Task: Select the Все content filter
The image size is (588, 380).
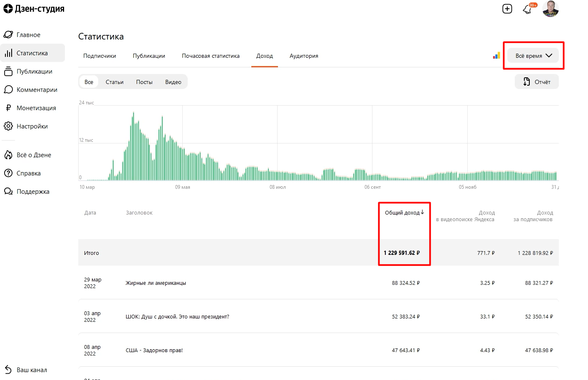Action: coord(89,82)
